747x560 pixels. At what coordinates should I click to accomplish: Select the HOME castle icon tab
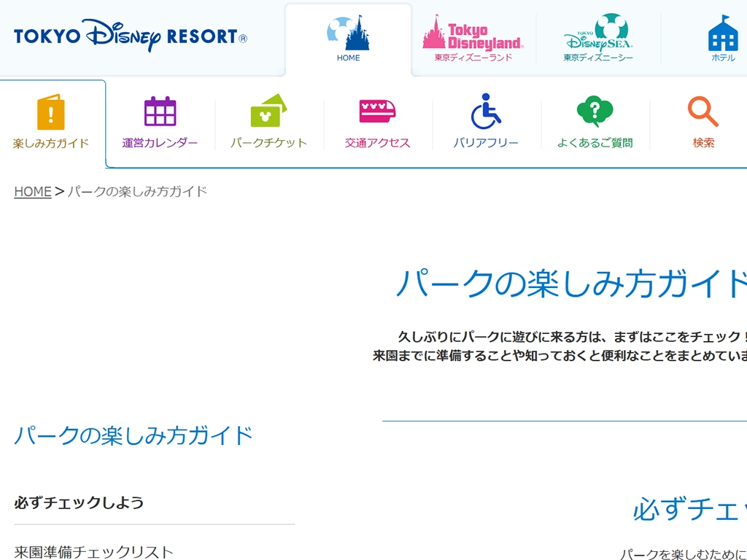tap(348, 32)
